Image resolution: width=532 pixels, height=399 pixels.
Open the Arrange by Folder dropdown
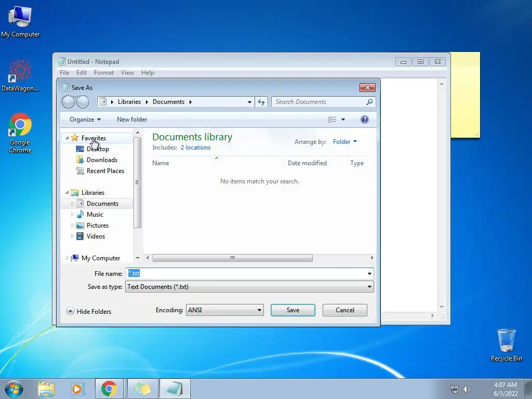(x=345, y=142)
